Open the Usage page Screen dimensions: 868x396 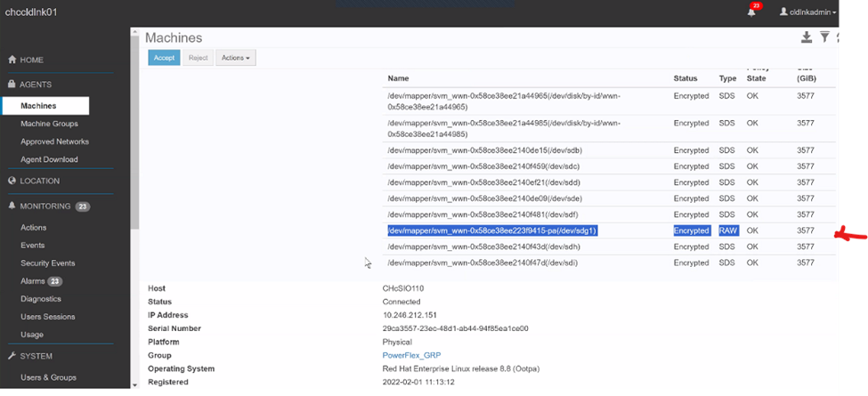31,335
